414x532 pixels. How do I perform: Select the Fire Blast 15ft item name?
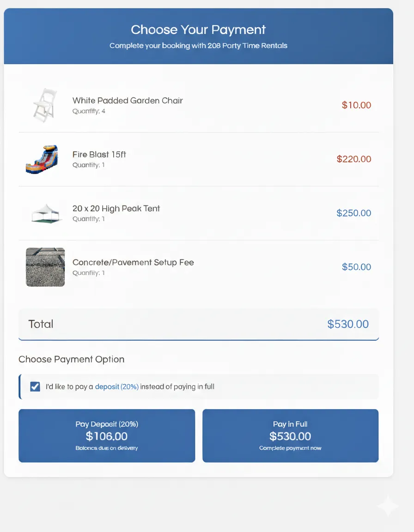pyautogui.click(x=99, y=155)
